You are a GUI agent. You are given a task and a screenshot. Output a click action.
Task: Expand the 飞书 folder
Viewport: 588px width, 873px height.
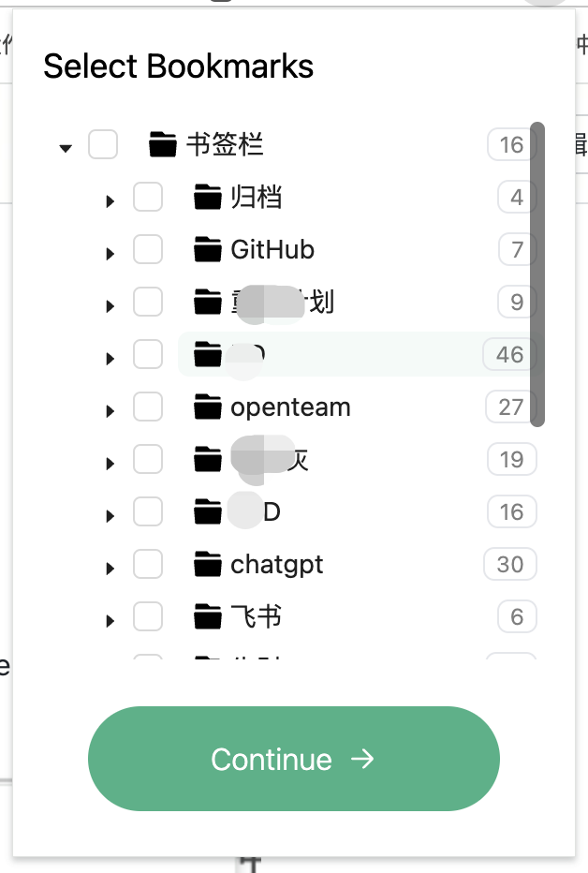coord(110,618)
